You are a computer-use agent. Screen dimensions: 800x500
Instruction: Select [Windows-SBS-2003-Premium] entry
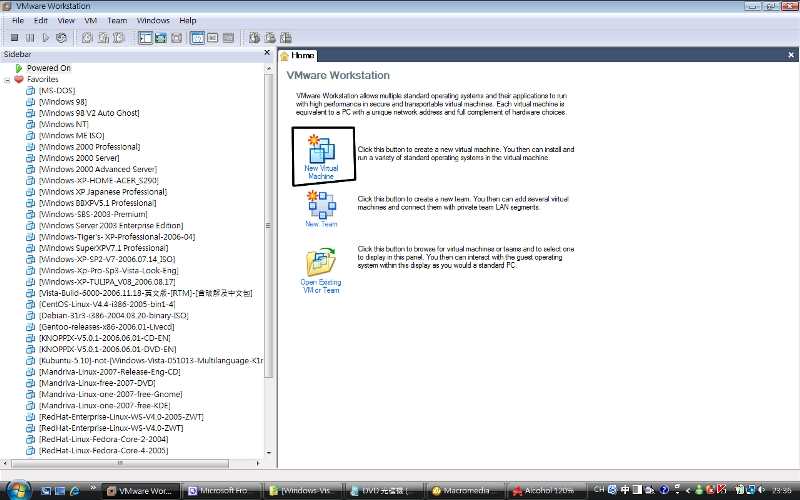[93, 214]
